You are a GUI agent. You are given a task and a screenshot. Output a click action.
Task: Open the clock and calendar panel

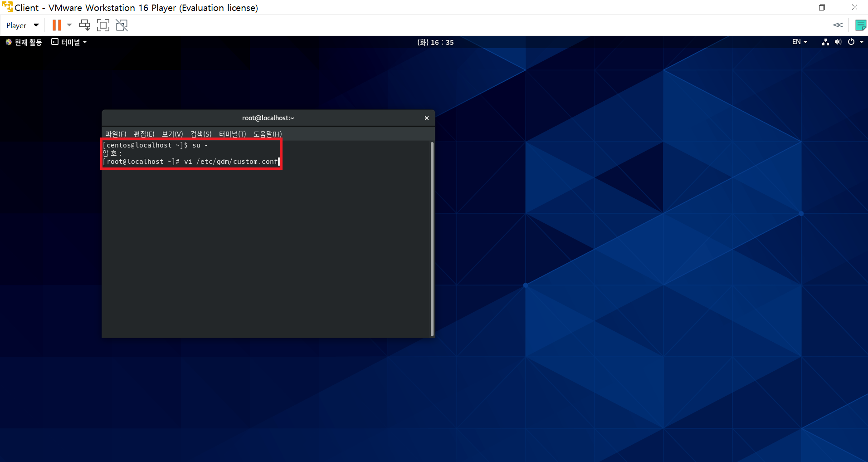435,42
